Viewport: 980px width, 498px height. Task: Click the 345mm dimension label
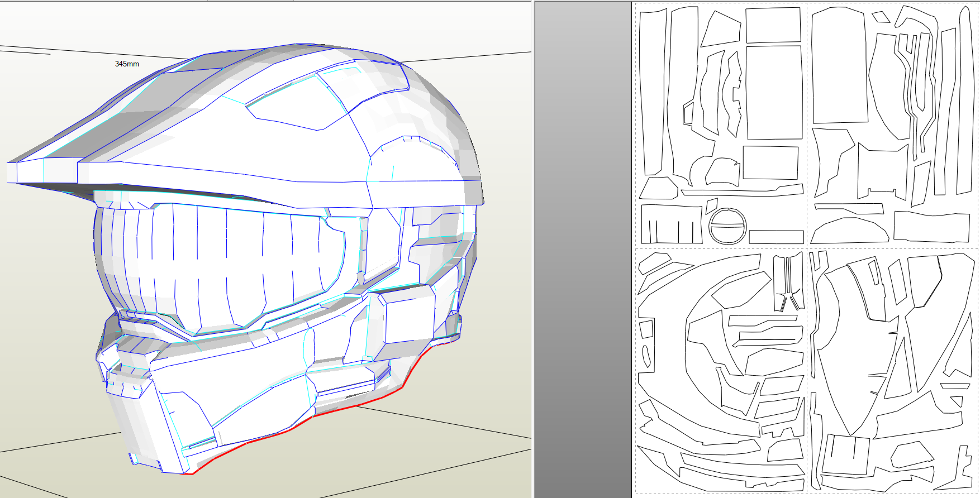click(x=127, y=64)
